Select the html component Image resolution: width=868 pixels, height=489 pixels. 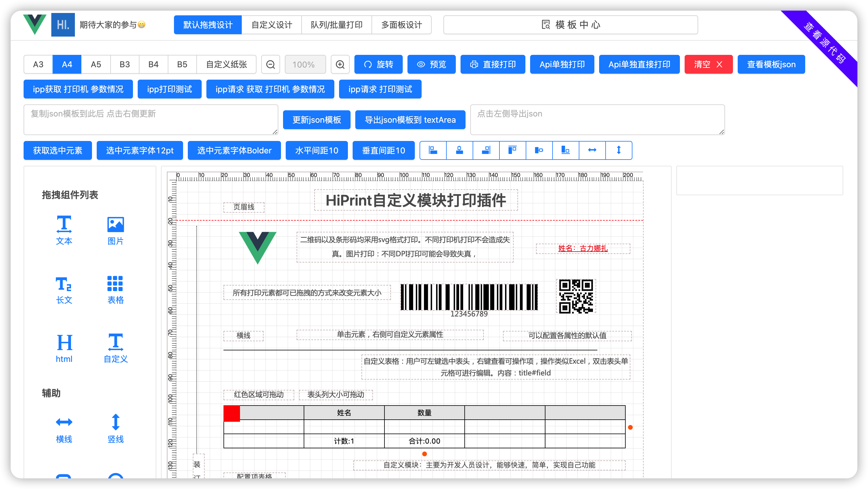[64, 349]
